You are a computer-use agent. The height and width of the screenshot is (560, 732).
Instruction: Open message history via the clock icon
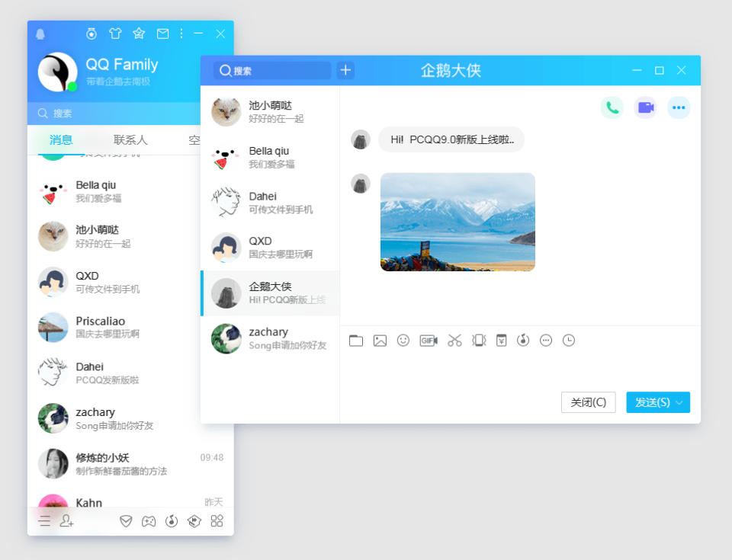[568, 341]
